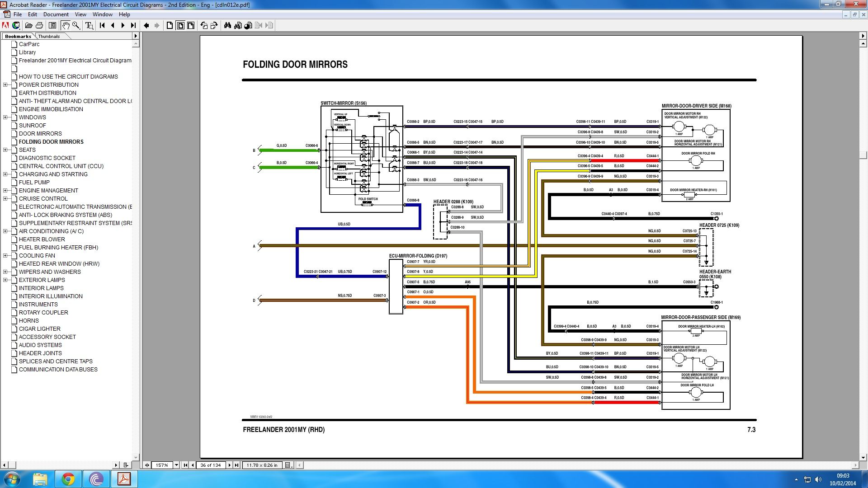Viewport: 868px width, 488px height.
Task: Open Windows Explorer from the taskbar
Action: pyautogui.click(x=40, y=479)
